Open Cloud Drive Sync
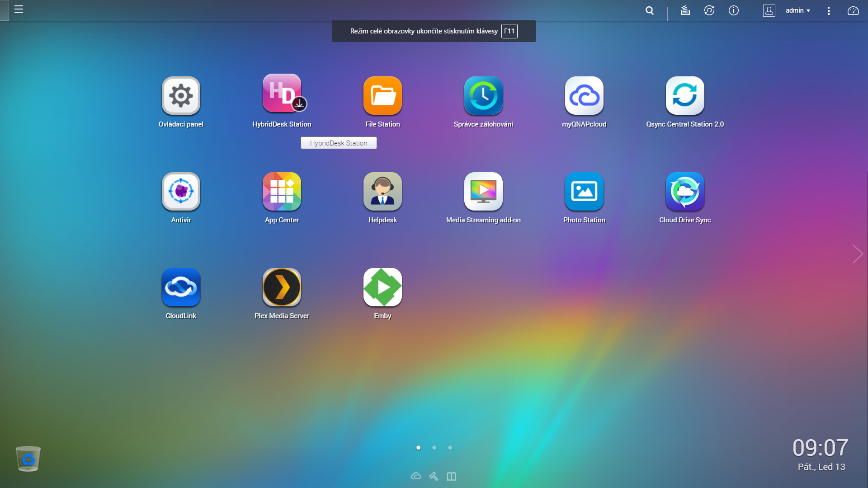 [685, 192]
